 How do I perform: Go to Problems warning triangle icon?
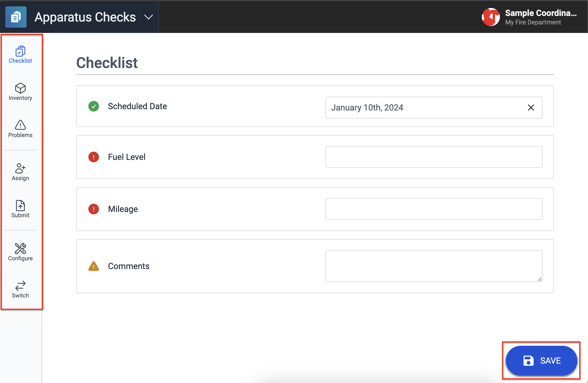pyautogui.click(x=20, y=125)
